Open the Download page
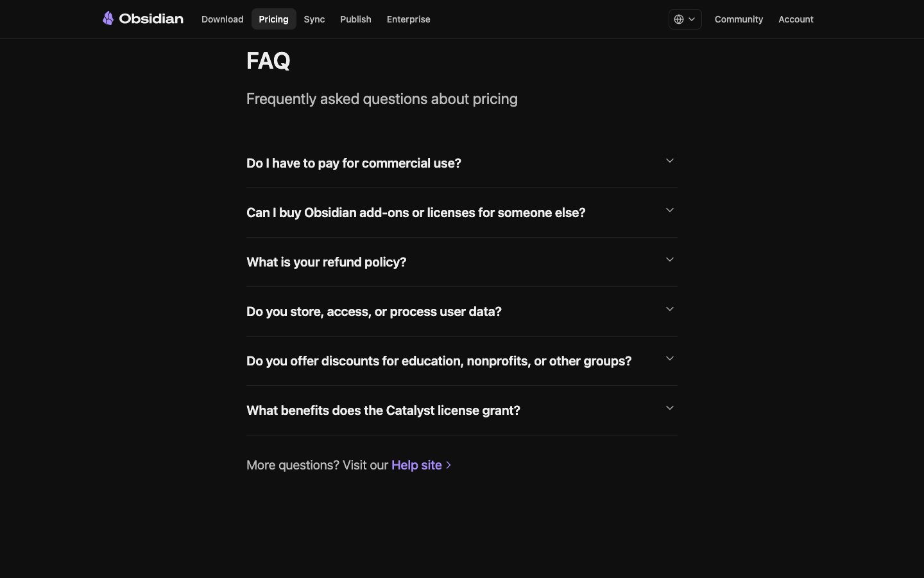The height and width of the screenshot is (578, 924). coord(222,19)
